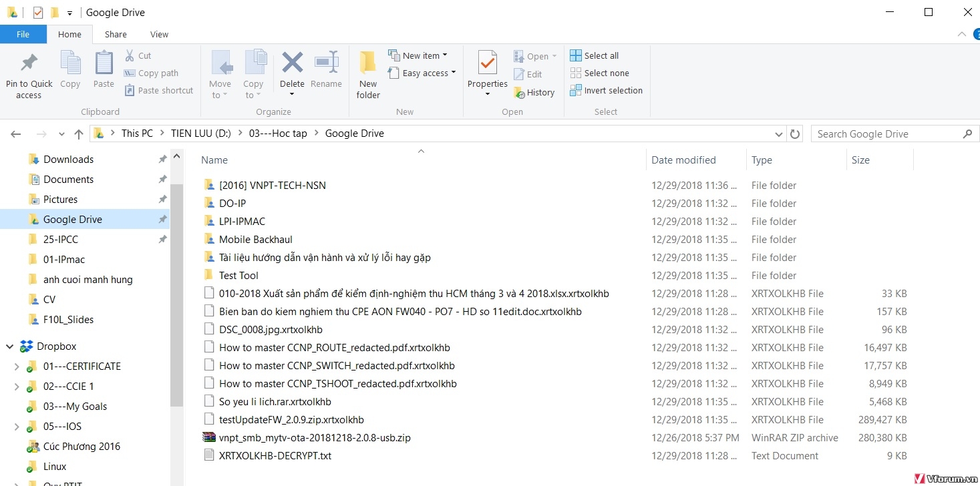Click the title bar Properties checkmark icon

[38, 12]
